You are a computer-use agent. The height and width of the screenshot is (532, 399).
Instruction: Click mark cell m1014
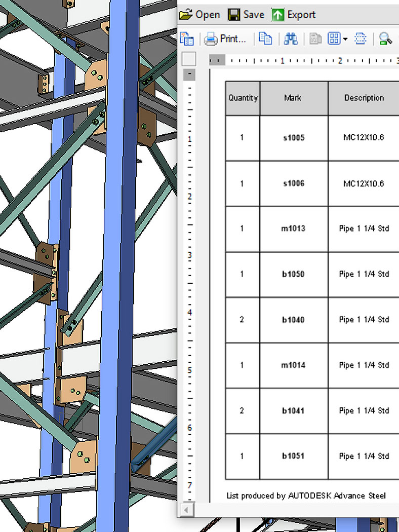(294, 365)
